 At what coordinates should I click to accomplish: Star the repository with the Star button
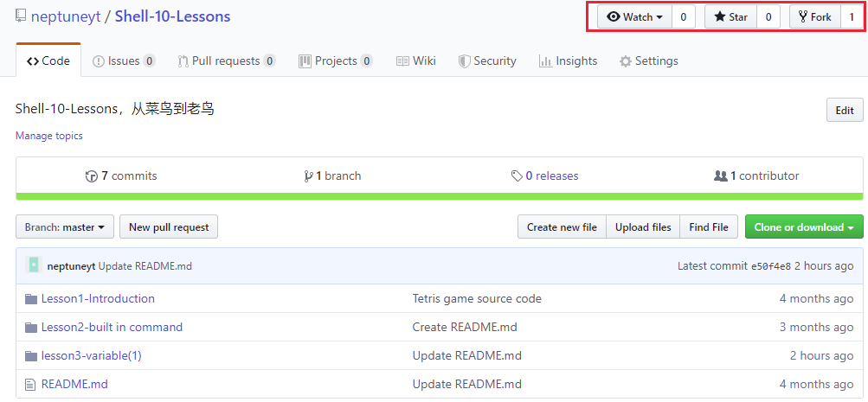pos(730,17)
